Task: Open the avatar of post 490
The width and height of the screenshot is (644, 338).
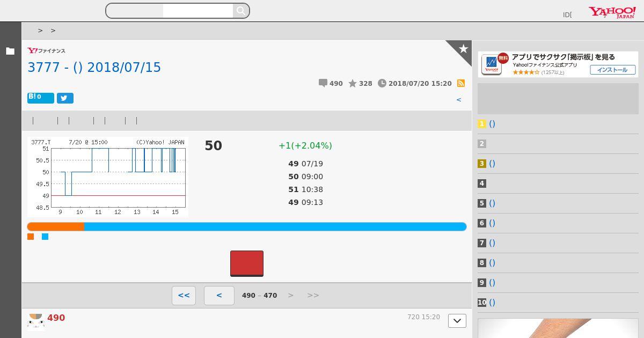Action: coord(36,322)
